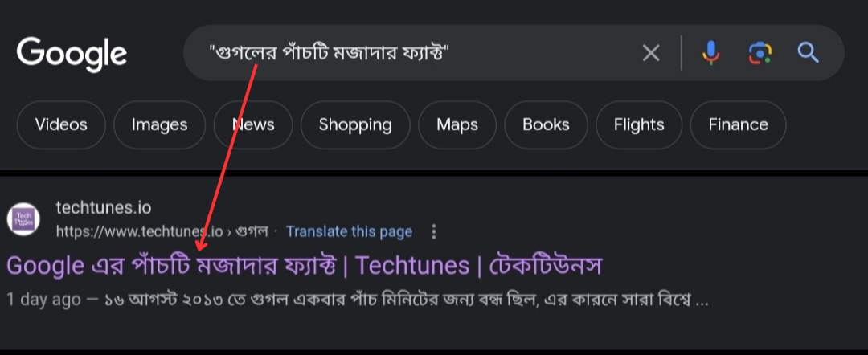The image size is (868, 355).
Task: Click the https://www.techtunes.io result URL
Action: (x=137, y=232)
